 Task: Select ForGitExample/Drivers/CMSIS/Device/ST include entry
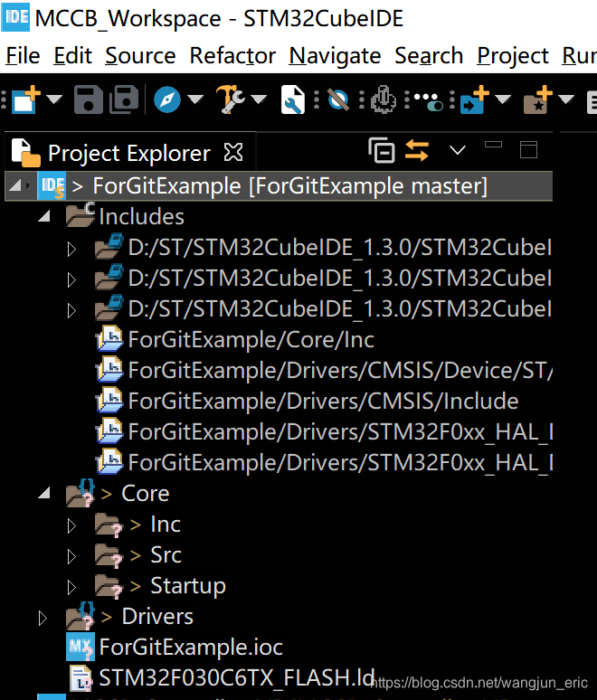point(340,371)
